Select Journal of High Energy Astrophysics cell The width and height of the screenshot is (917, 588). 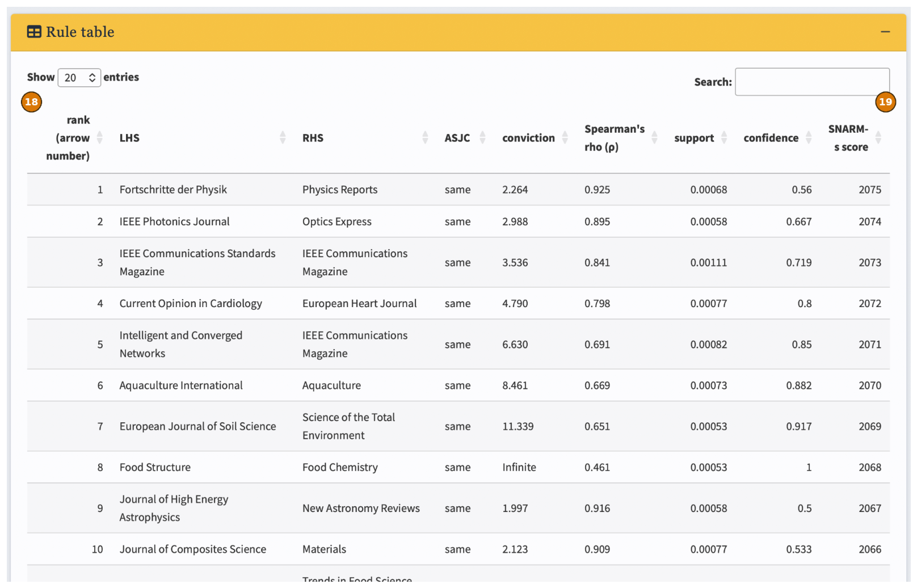[x=174, y=508]
